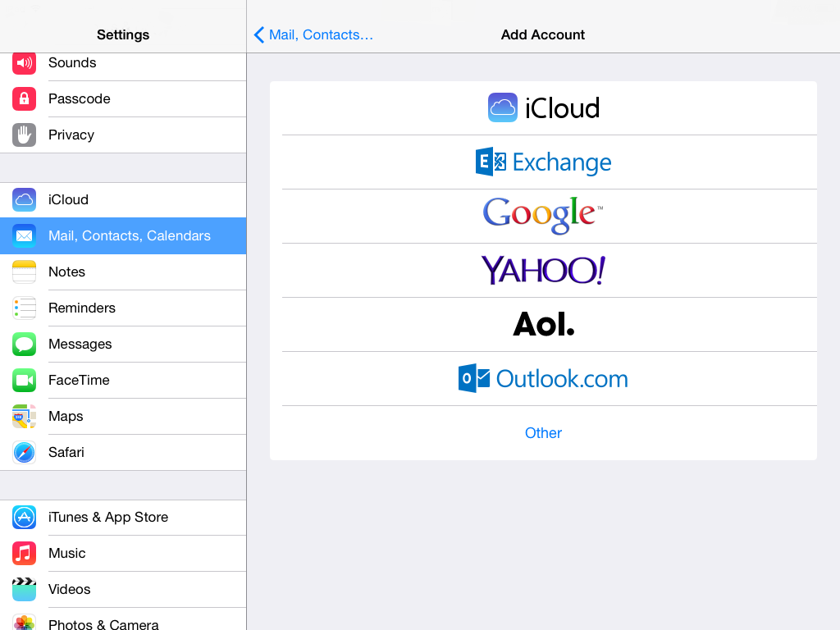Tap the Safari compass icon

tap(24, 452)
